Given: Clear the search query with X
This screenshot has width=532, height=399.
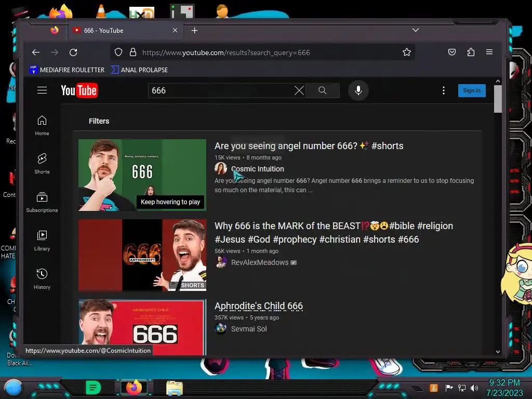Looking at the screenshot, I should pos(299,90).
